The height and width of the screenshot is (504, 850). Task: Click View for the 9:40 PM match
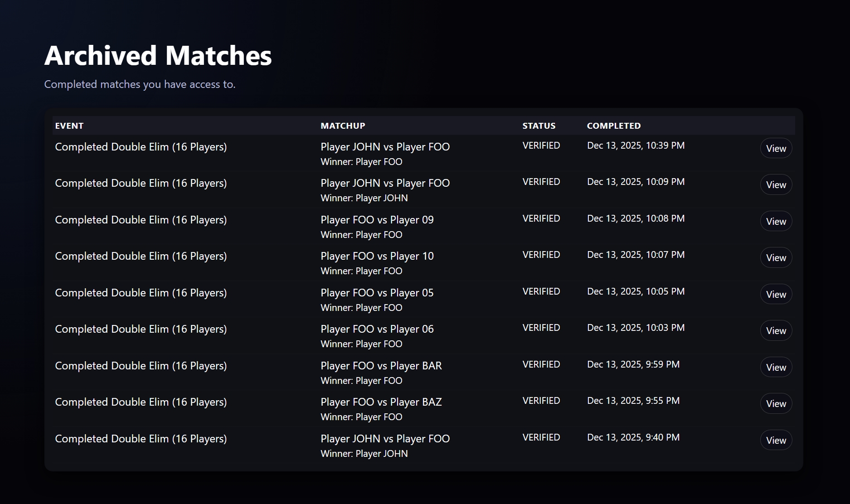tap(776, 440)
